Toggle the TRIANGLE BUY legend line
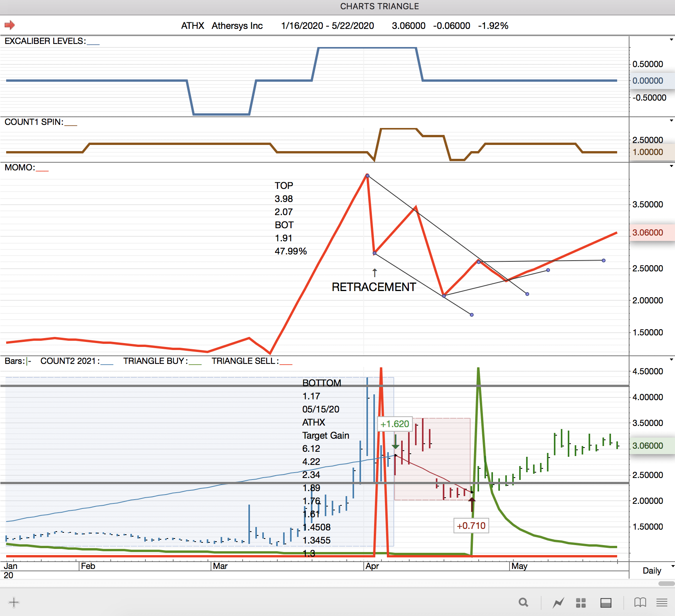Viewport: 675px width, 616px height. pyautogui.click(x=195, y=362)
